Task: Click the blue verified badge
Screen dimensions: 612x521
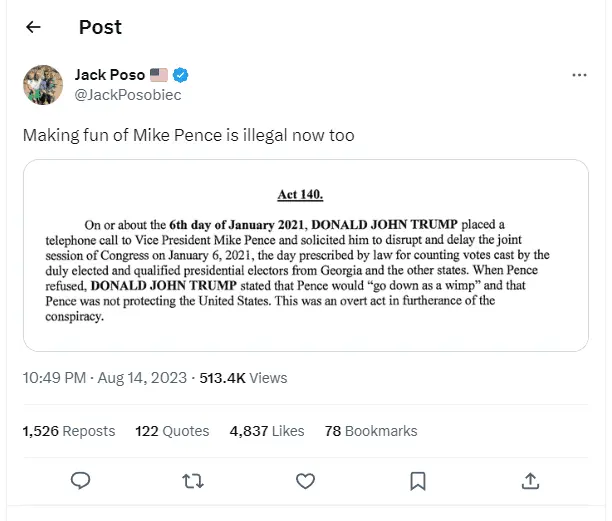Action: click(x=182, y=75)
